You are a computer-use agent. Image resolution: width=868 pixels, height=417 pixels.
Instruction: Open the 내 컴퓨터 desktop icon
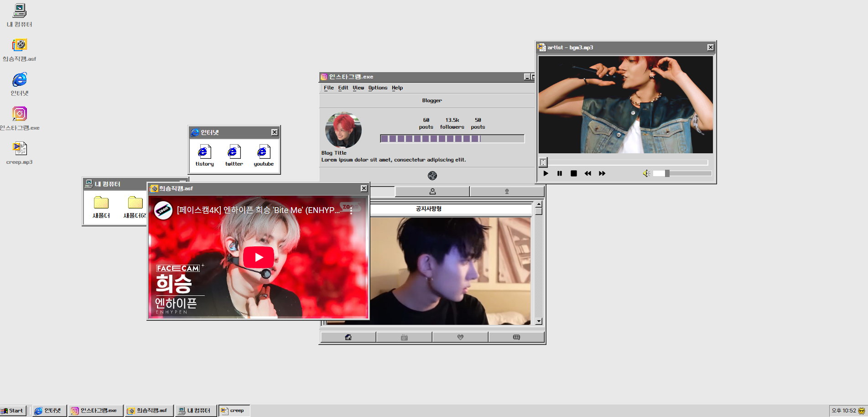[19, 15]
